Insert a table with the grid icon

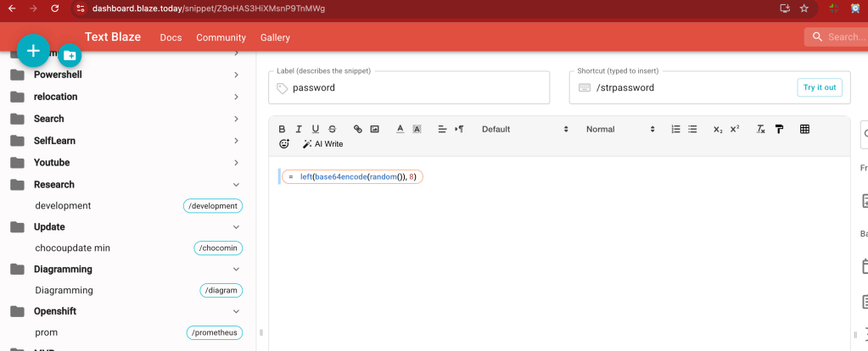pos(805,129)
